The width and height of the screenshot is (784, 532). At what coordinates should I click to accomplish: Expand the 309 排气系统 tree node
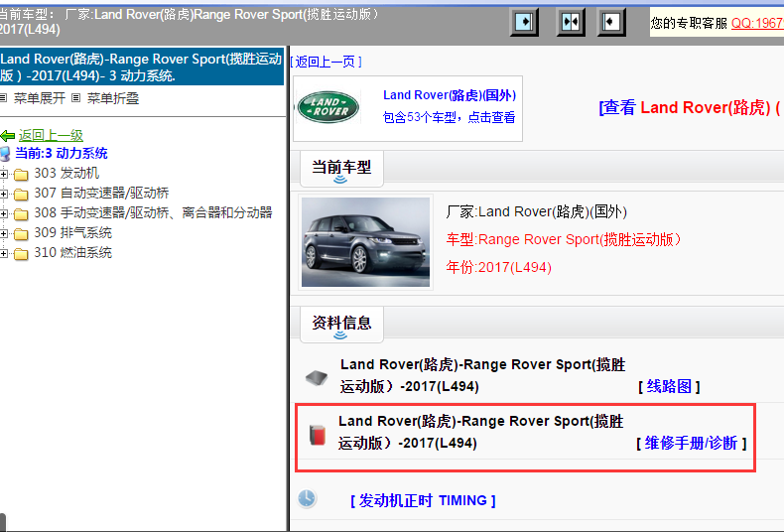pos(4,233)
